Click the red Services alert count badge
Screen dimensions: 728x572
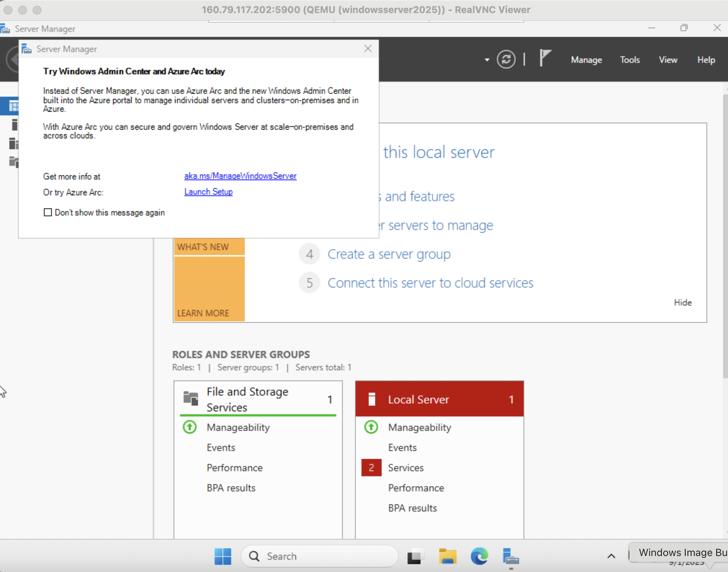click(371, 467)
